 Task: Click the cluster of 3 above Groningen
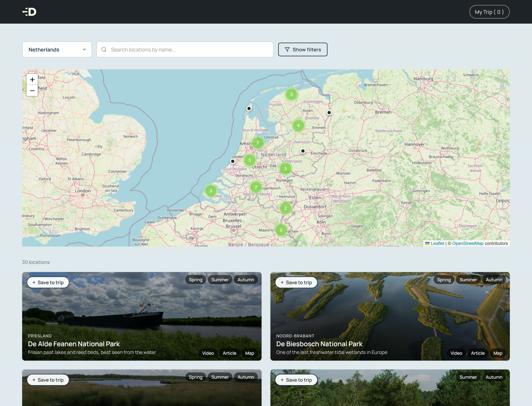pos(291,94)
